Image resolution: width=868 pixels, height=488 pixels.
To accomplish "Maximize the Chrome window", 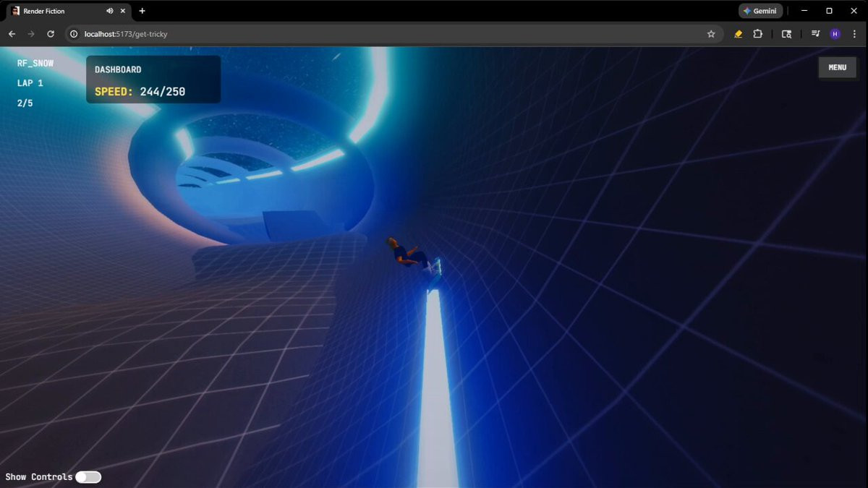I will (829, 11).
